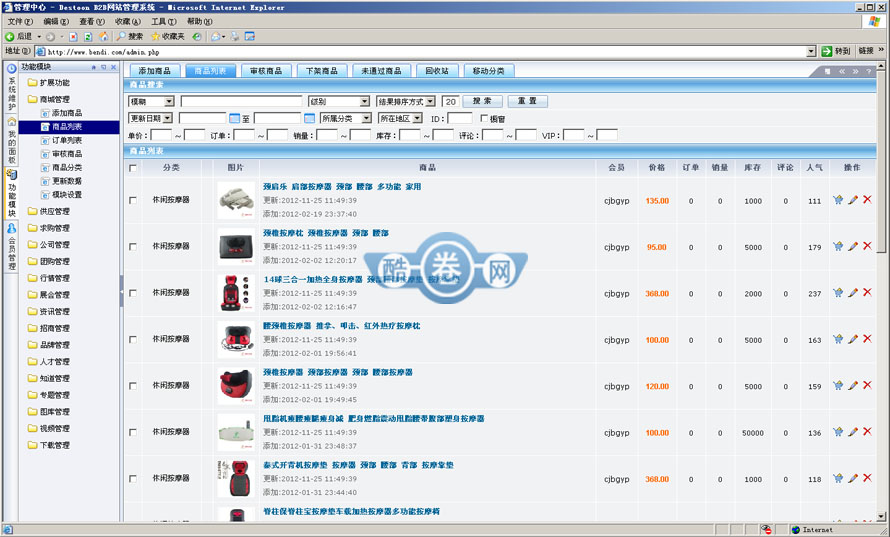
Task: Click the IE Stop loading icon
Action: pyautogui.click(x=73, y=36)
